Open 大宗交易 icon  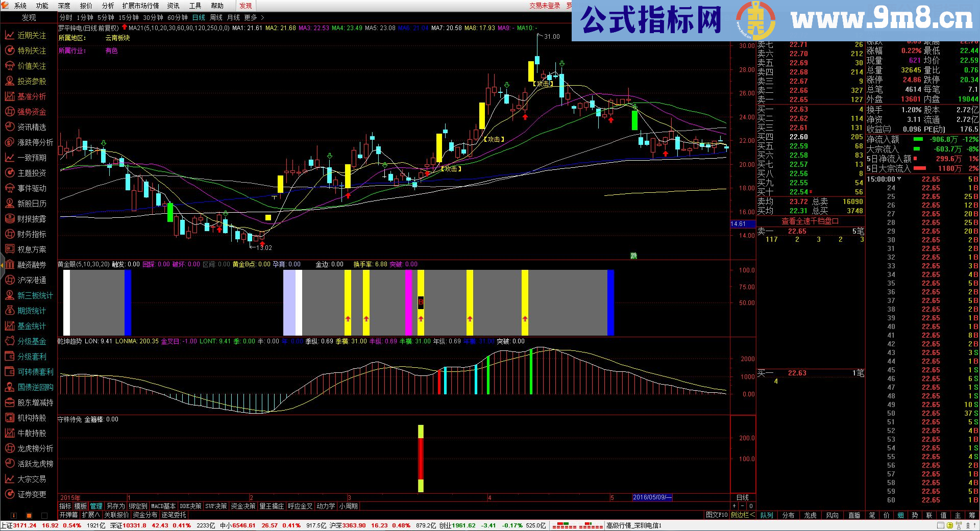pos(9,479)
